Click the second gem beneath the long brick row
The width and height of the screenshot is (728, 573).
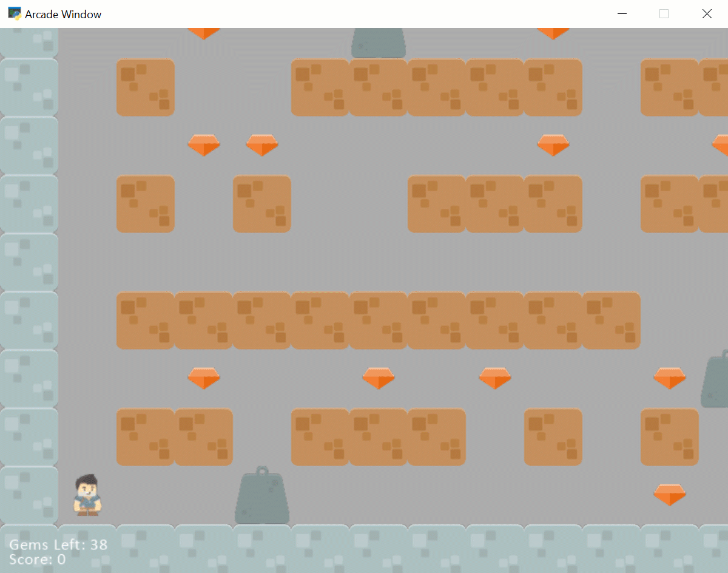coord(379,378)
